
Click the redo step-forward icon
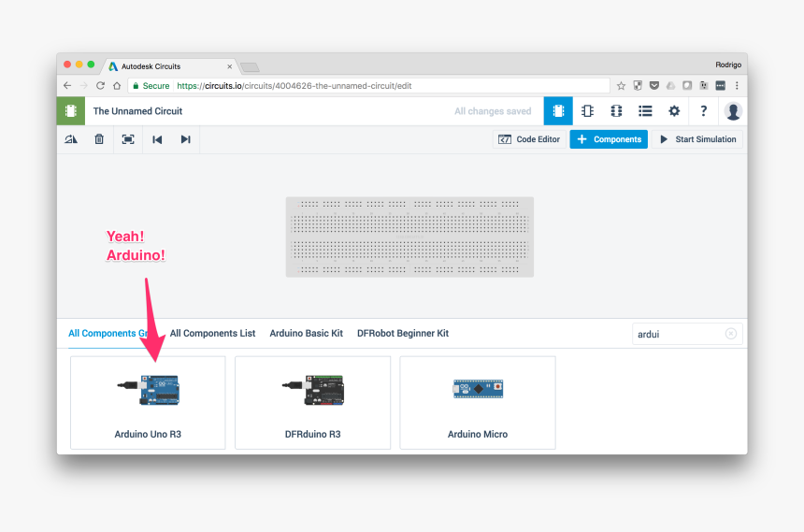pos(186,139)
